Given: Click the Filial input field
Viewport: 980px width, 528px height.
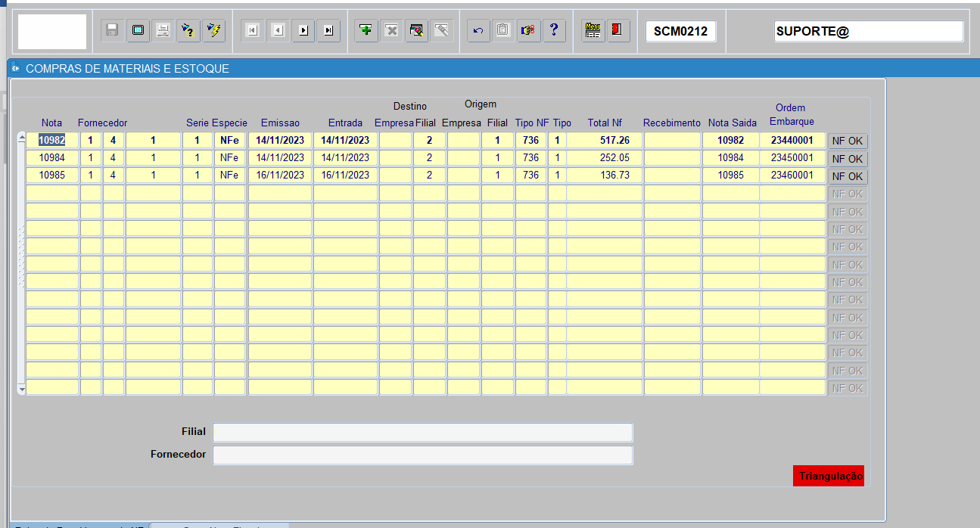Looking at the screenshot, I should point(422,432).
